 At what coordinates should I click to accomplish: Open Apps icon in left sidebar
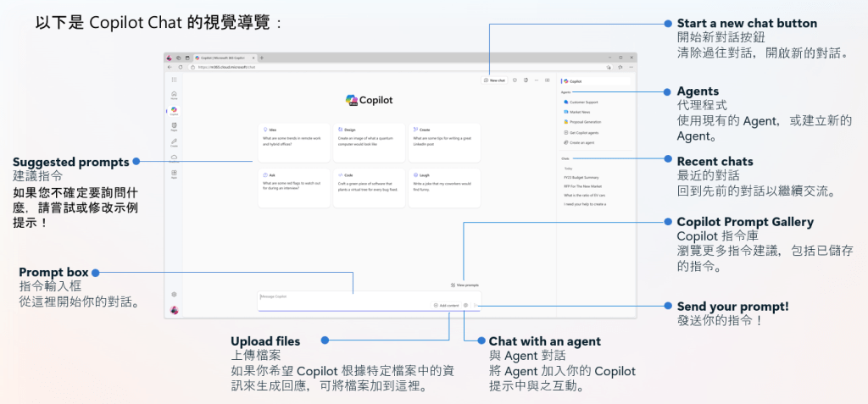coord(174,174)
